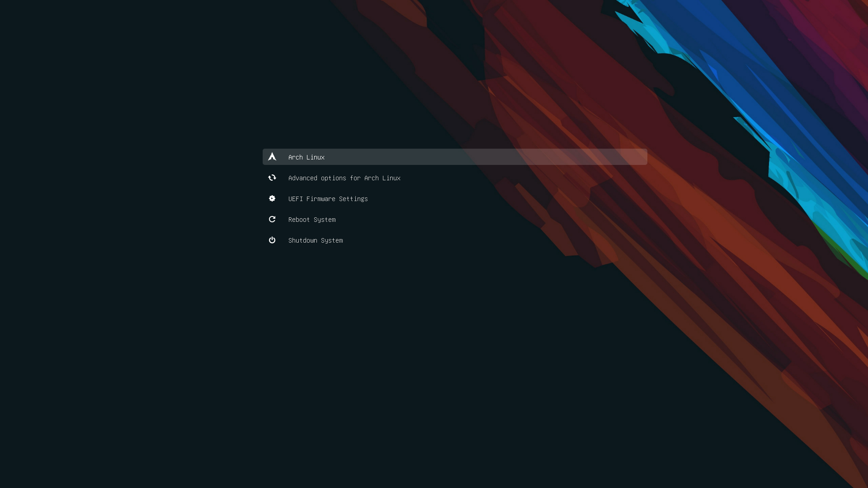Viewport: 868px width, 488px height.
Task: Click the word 'Settings' in the UEFI entry
Action: [353, 199]
